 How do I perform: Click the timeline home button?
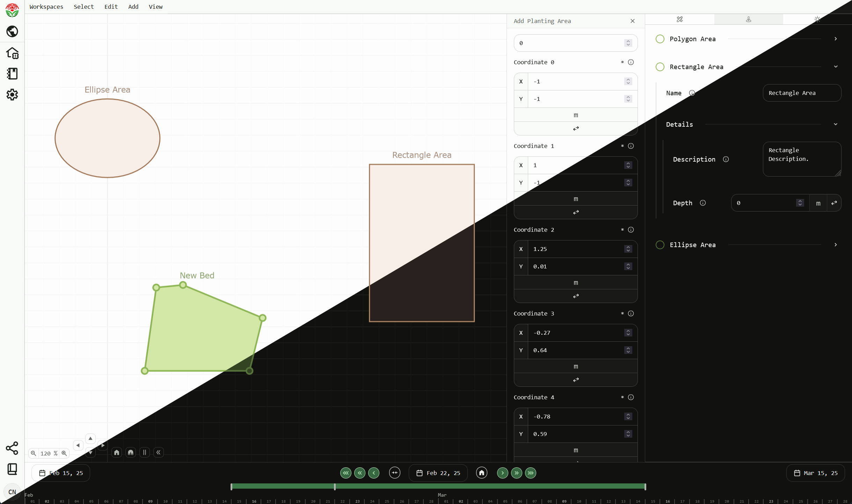[481, 473]
